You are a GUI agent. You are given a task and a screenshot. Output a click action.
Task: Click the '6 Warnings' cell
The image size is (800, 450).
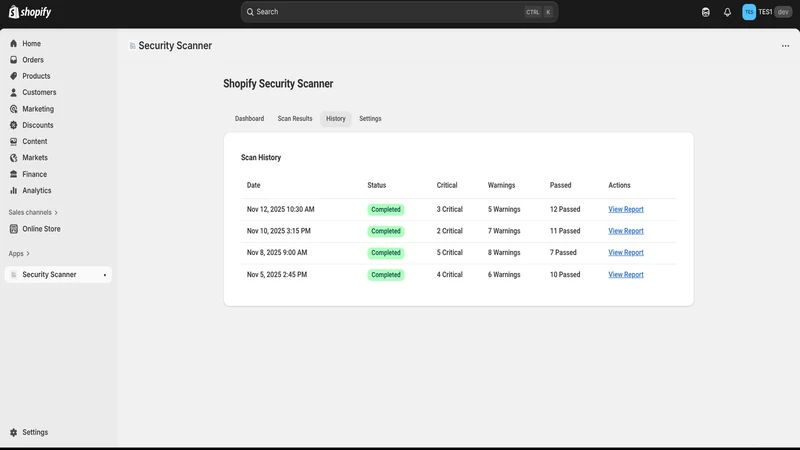tap(504, 274)
